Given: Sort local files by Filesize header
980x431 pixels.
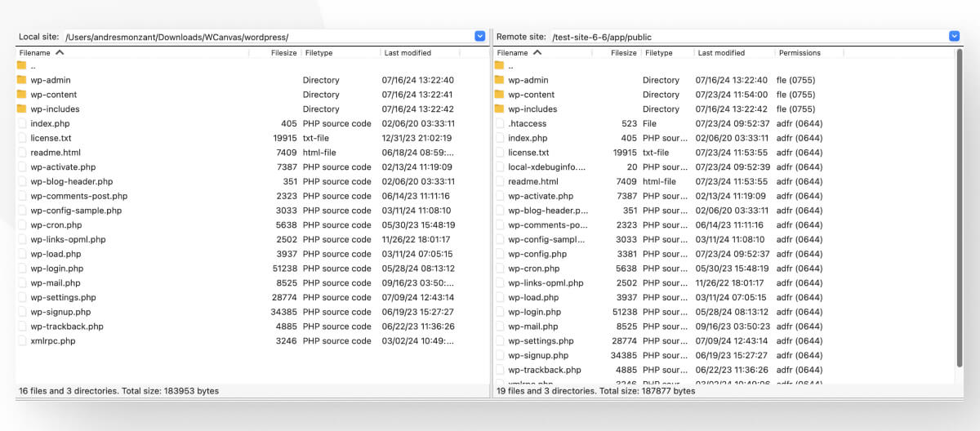Looking at the screenshot, I should pos(284,53).
